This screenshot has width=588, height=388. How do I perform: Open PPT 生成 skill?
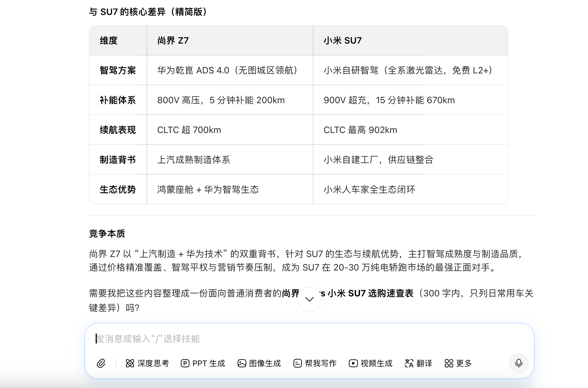[x=203, y=363]
